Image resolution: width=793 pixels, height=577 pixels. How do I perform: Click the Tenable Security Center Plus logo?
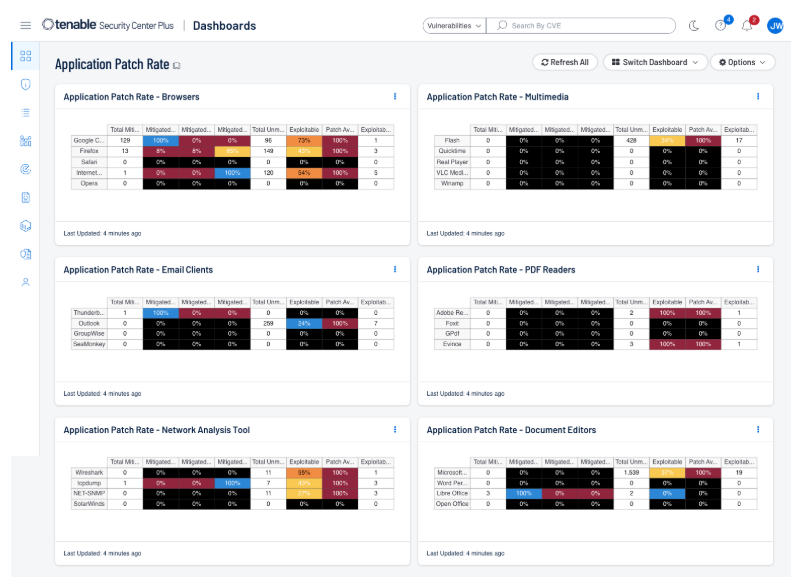tap(108, 25)
